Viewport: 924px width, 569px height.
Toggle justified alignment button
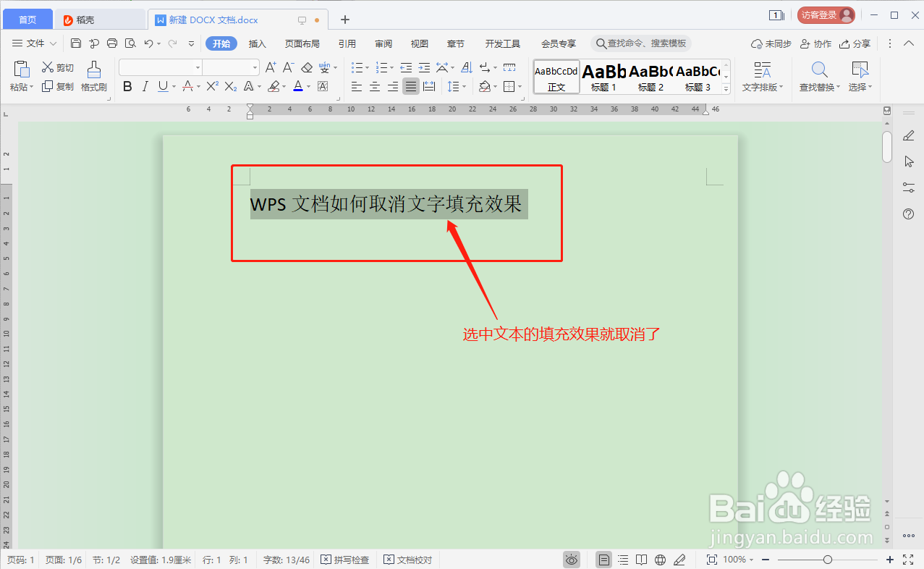(x=411, y=87)
